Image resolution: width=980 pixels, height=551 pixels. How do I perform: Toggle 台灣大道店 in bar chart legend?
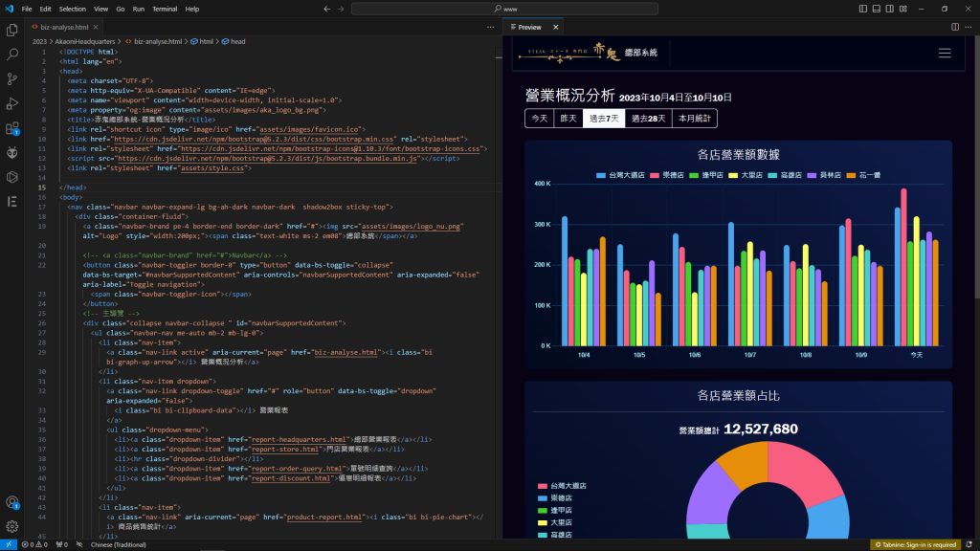pos(620,176)
